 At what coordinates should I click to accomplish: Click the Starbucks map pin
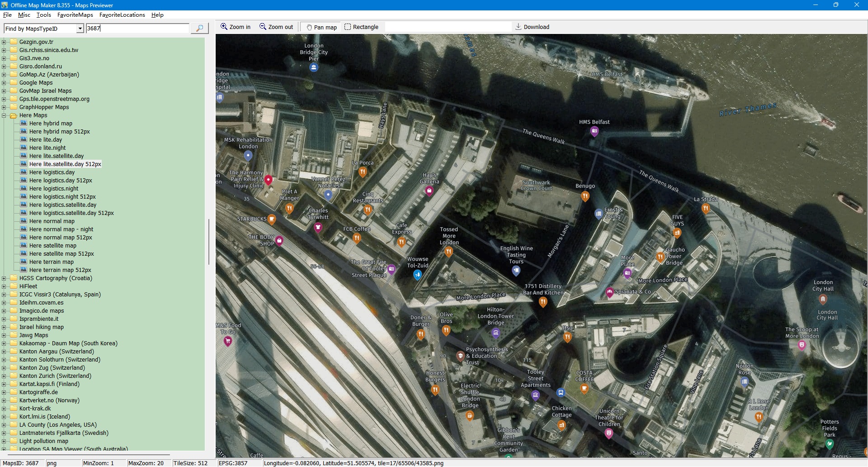tap(272, 219)
